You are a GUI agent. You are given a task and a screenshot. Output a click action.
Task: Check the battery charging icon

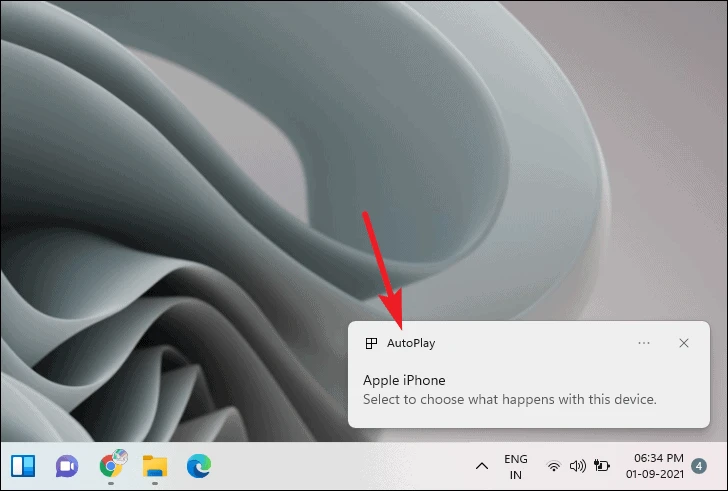click(x=602, y=465)
